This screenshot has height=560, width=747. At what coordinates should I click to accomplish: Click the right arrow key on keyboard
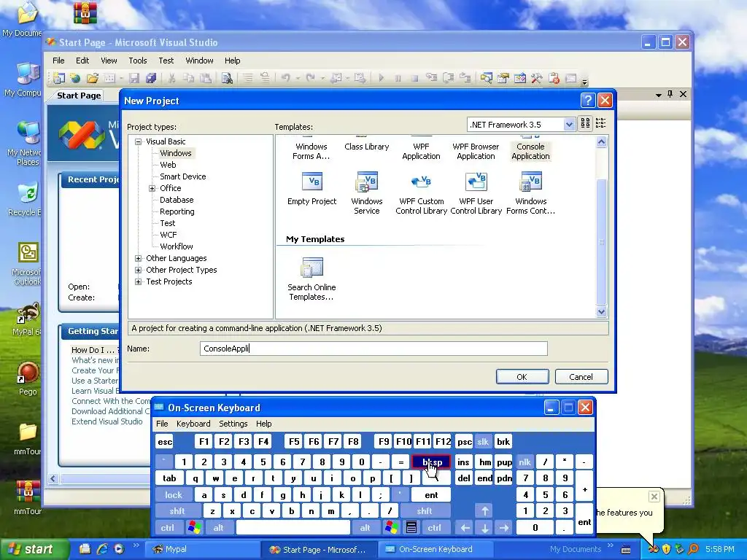click(x=504, y=527)
